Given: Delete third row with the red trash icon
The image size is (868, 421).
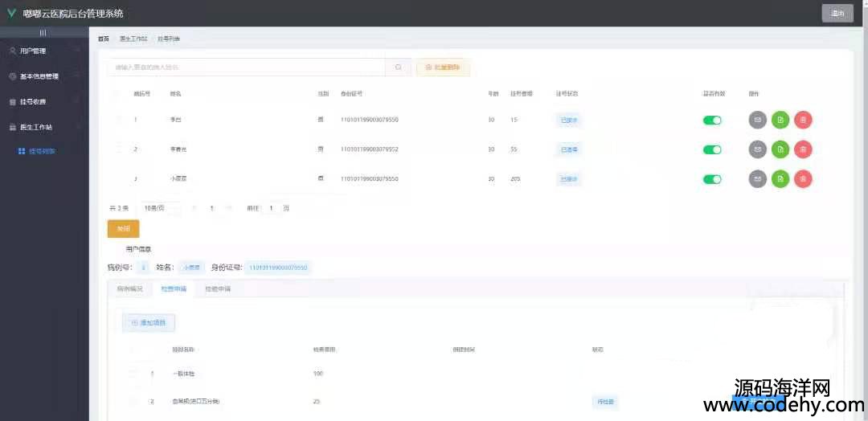Looking at the screenshot, I should point(803,178).
